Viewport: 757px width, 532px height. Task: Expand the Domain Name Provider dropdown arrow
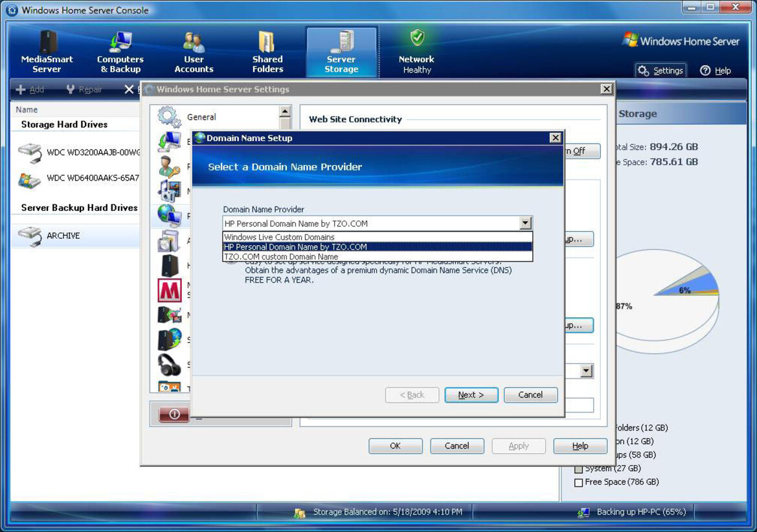pyautogui.click(x=525, y=223)
